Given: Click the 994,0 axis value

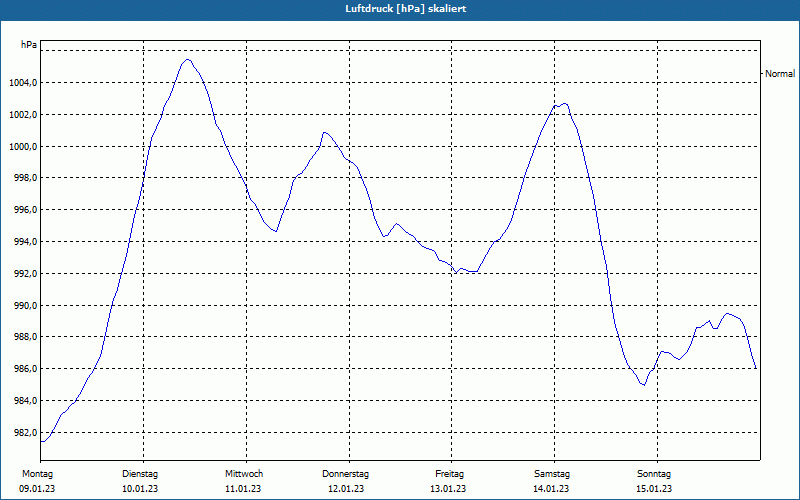Looking at the screenshot, I should pyautogui.click(x=25, y=242).
